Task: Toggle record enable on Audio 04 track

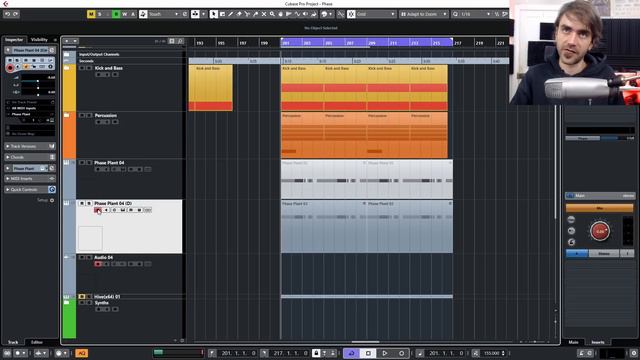Action: [x=98, y=264]
